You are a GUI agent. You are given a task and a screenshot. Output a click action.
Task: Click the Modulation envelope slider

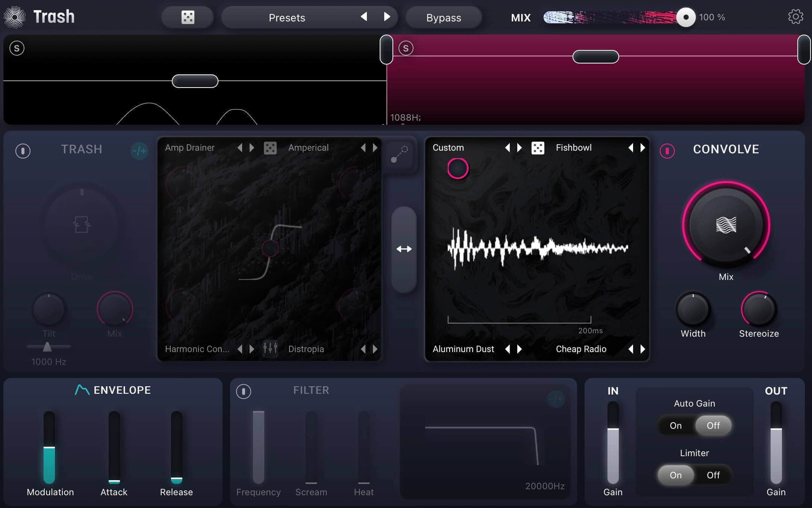click(49, 447)
